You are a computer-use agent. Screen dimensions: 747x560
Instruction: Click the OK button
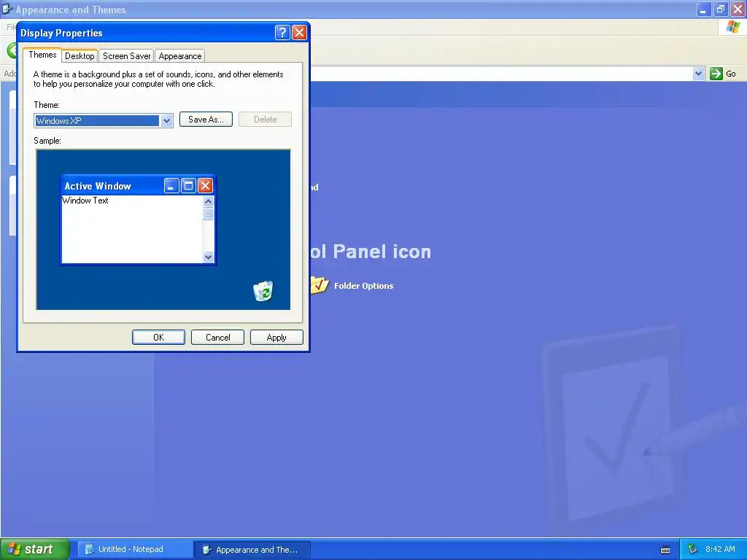pyautogui.click(x=158, y=337)
